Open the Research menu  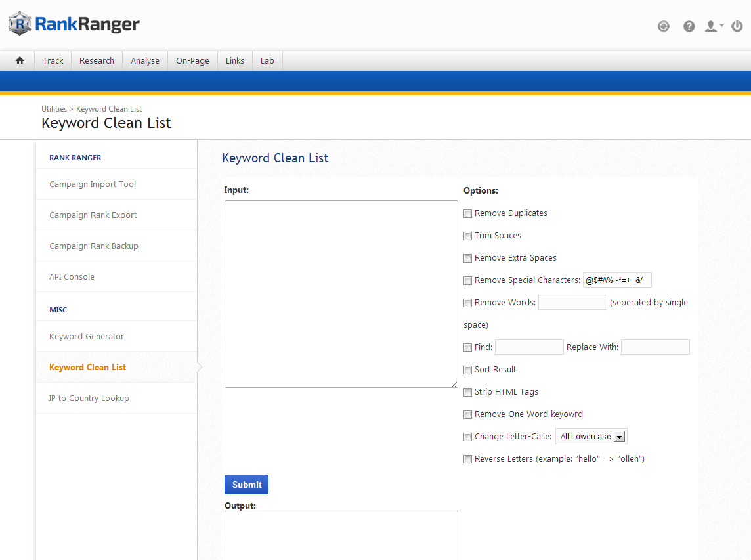point(97,60)
